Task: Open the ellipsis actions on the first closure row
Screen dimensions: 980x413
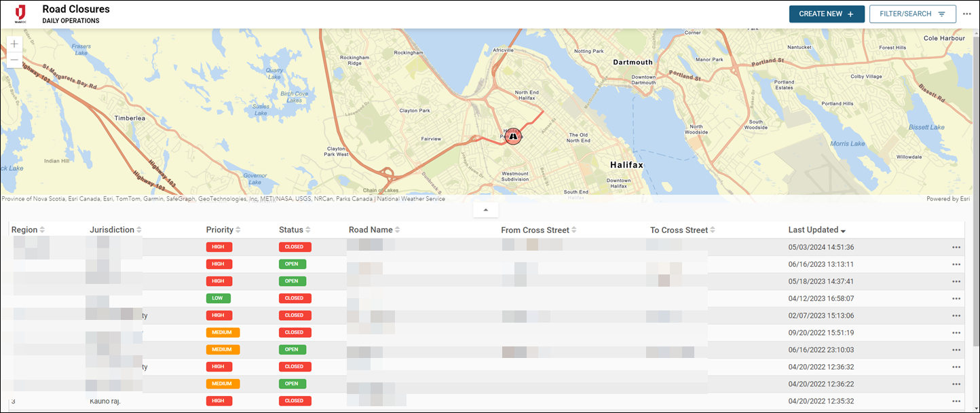Action: [x=957, y=247]
